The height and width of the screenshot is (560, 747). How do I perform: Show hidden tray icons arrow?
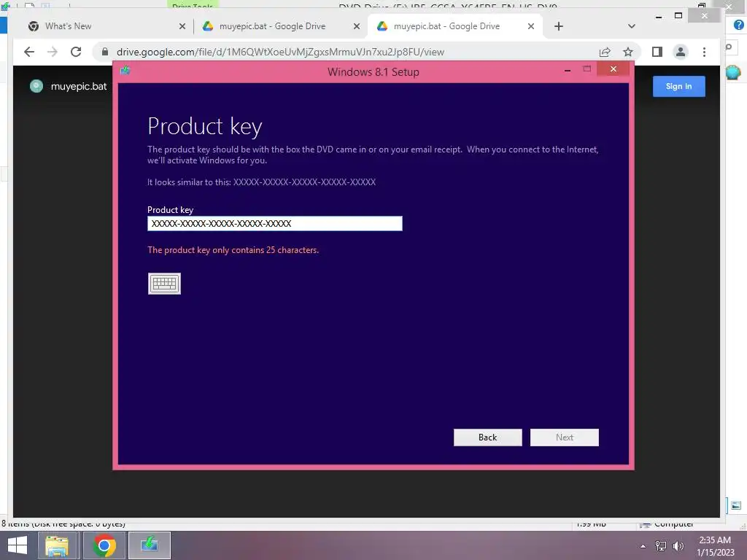tap(643, 546)
